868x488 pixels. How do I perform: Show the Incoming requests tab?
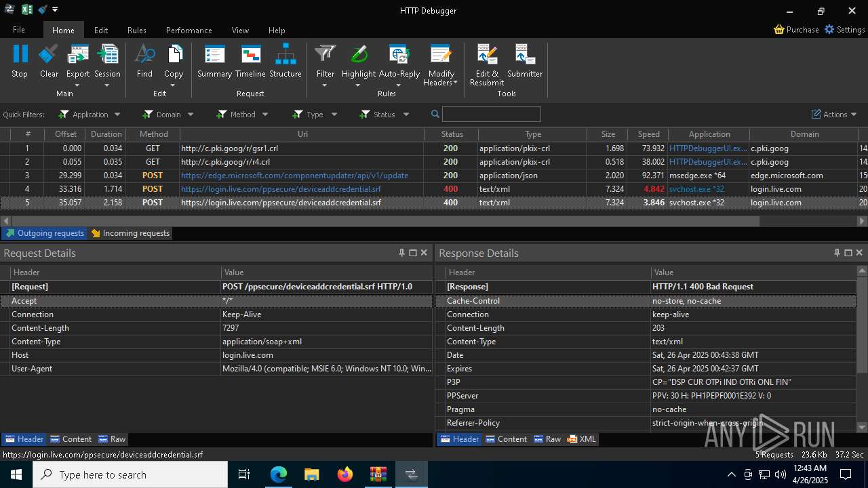(130, 233)
